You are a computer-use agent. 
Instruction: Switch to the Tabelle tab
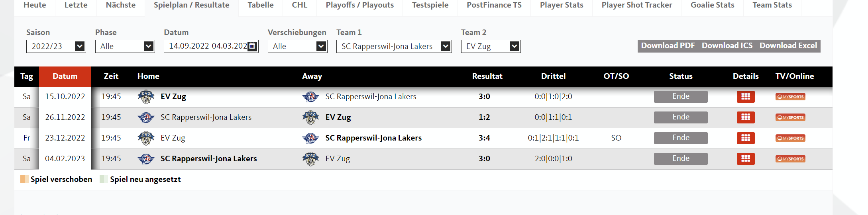coord(261,5)
